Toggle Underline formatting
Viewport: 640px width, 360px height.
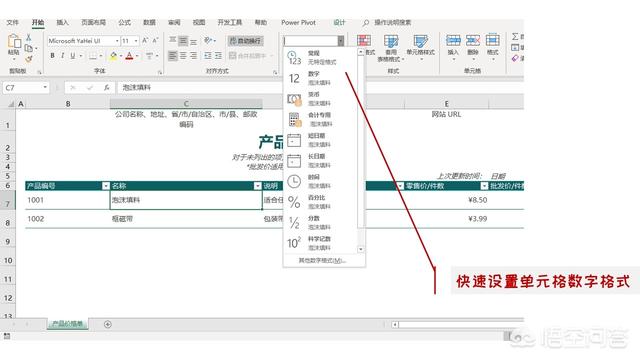click(73, 56)
